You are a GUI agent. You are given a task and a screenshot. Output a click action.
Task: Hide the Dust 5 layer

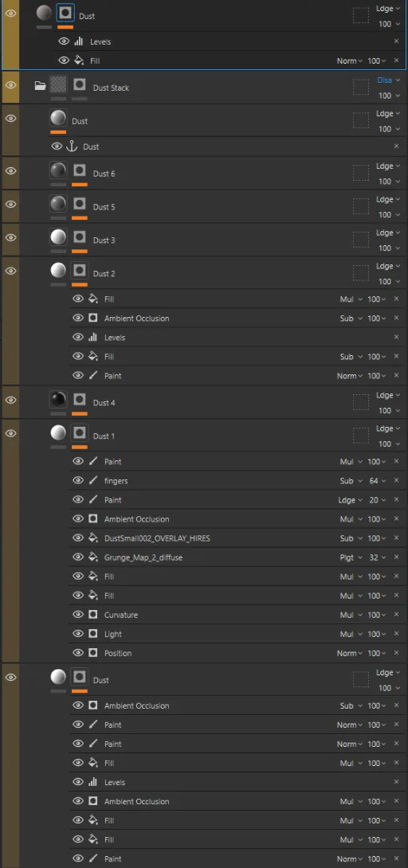[x=10, y=204]
